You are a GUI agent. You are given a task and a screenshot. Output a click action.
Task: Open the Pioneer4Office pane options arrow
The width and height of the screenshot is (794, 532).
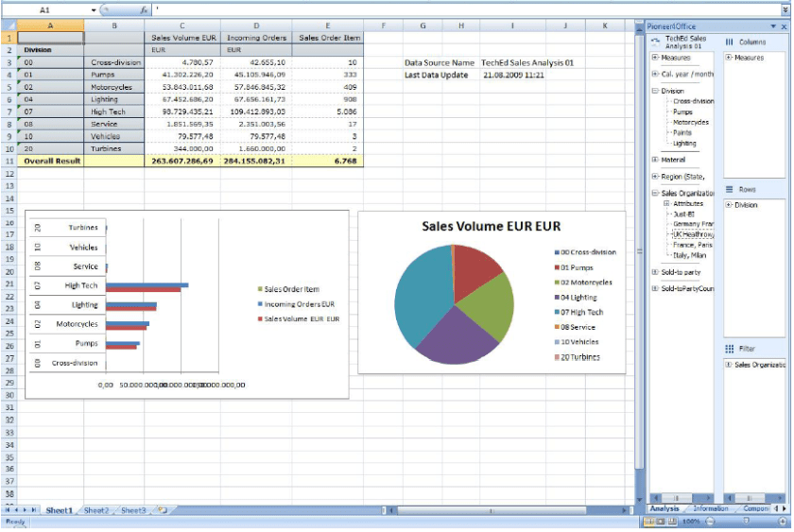click(773, 26)
